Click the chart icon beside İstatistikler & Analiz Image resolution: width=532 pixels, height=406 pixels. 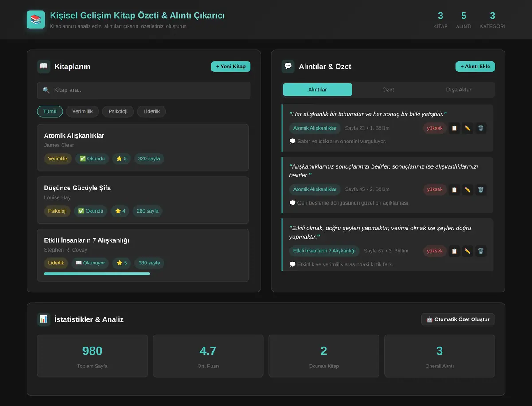tap(43, 319)
